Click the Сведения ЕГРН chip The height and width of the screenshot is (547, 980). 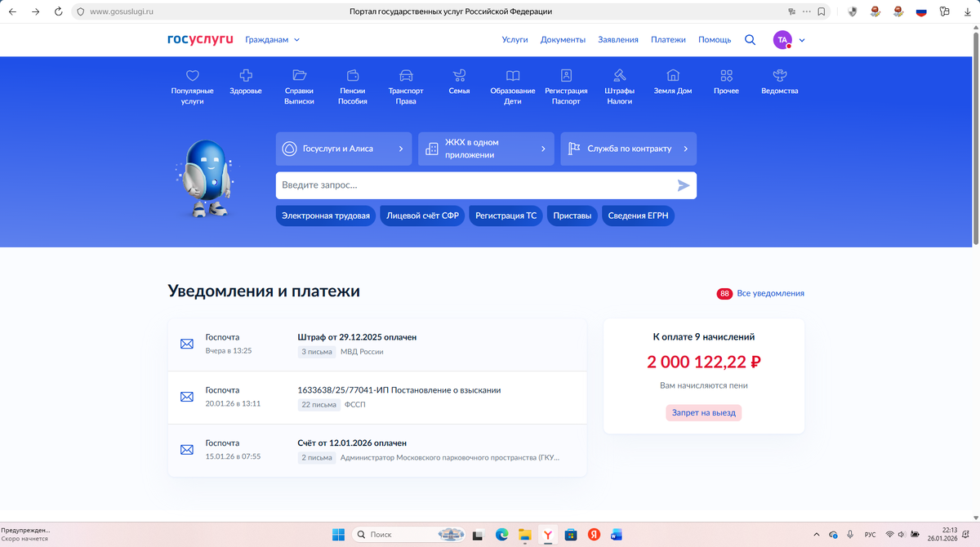[639, 216]
